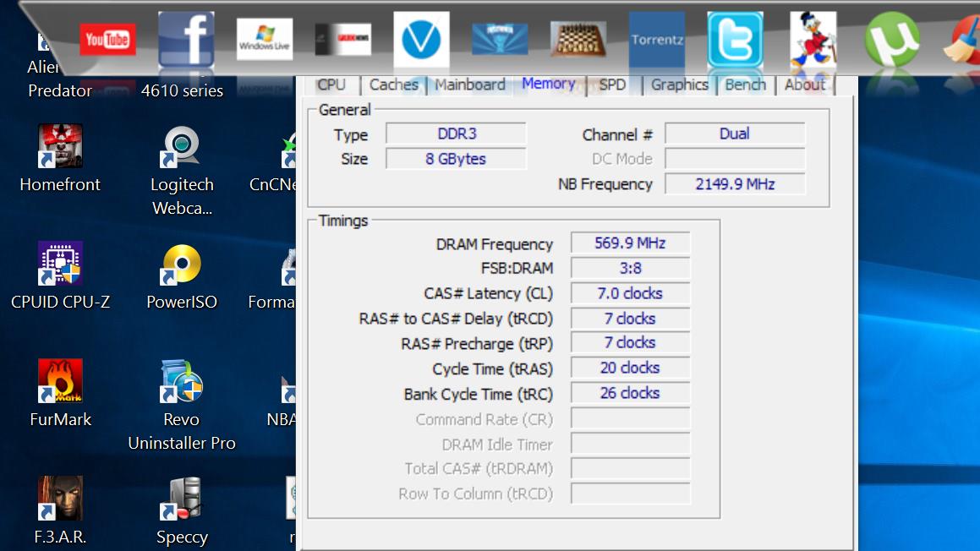The height and width of the screenshot is (551, 980).
Task: Click the 'CAS# Latency (CL)' label
Action: (x=488, y=293)
